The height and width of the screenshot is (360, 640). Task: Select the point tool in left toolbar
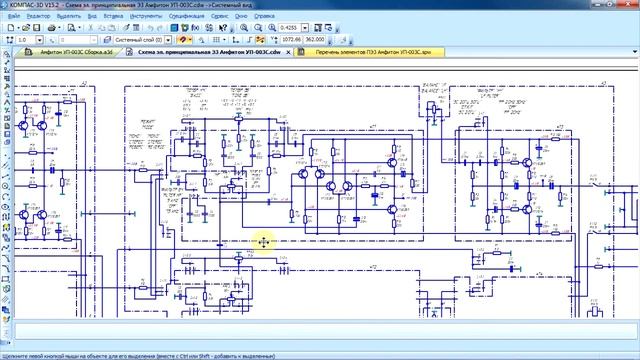coord(6,156)
